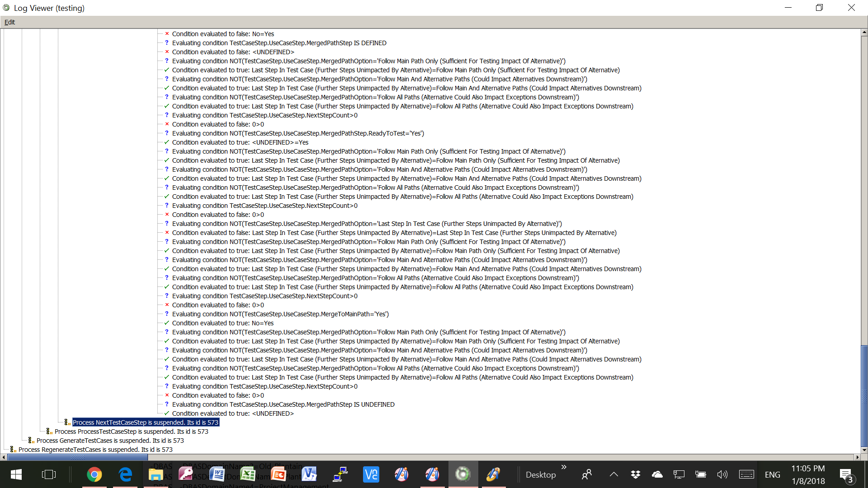Select Process RegenerateTestCases suspended entry
The image size is (868, 488).
pyautogui.click(x=95, y=450)
